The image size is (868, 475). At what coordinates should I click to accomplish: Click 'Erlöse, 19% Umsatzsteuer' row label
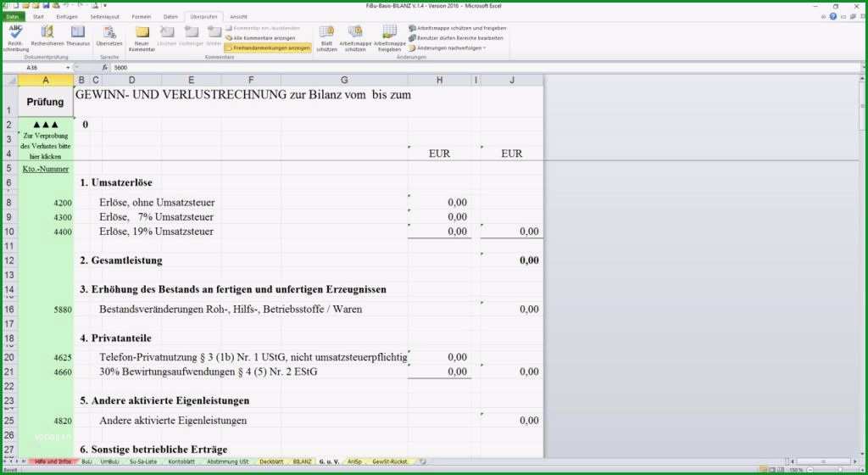point(156,232)
